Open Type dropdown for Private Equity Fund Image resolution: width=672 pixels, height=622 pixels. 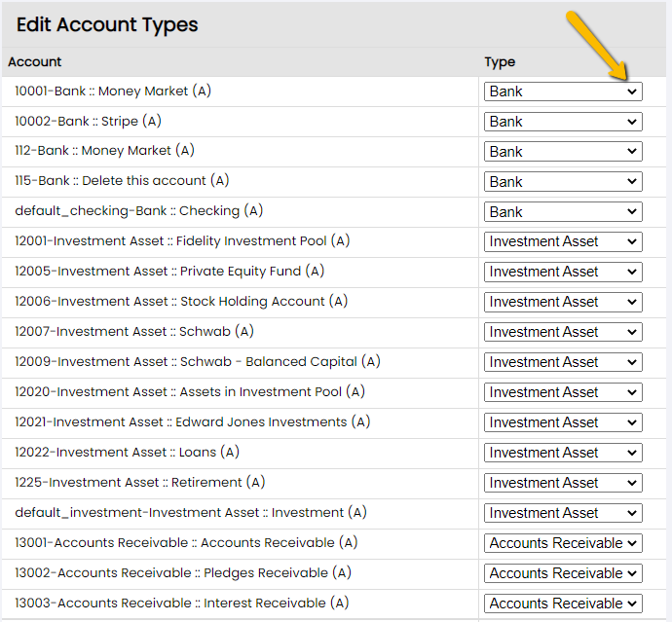click(563, 272)
